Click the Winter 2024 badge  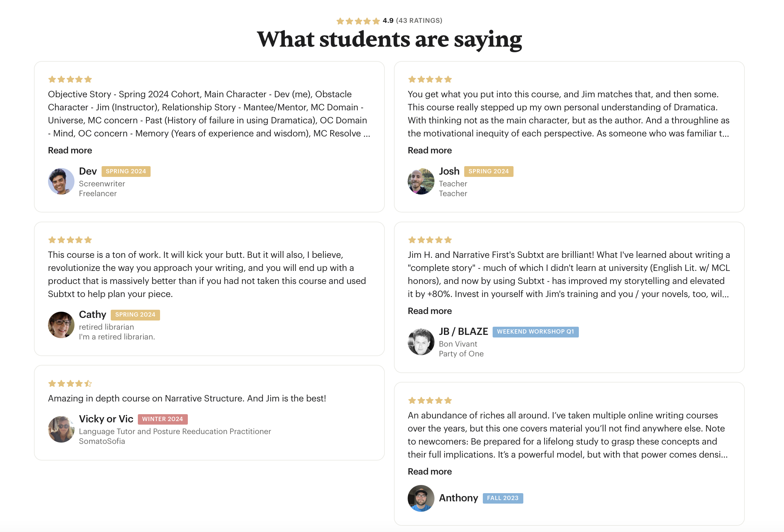coord(162,419)
